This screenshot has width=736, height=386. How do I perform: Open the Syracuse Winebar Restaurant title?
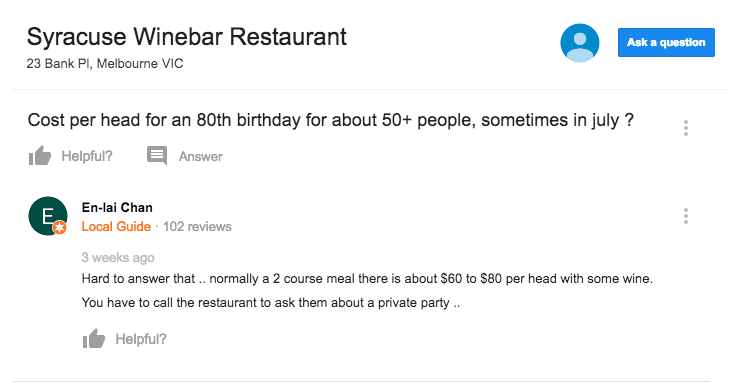pyautogui.click(x=187, y=37)
